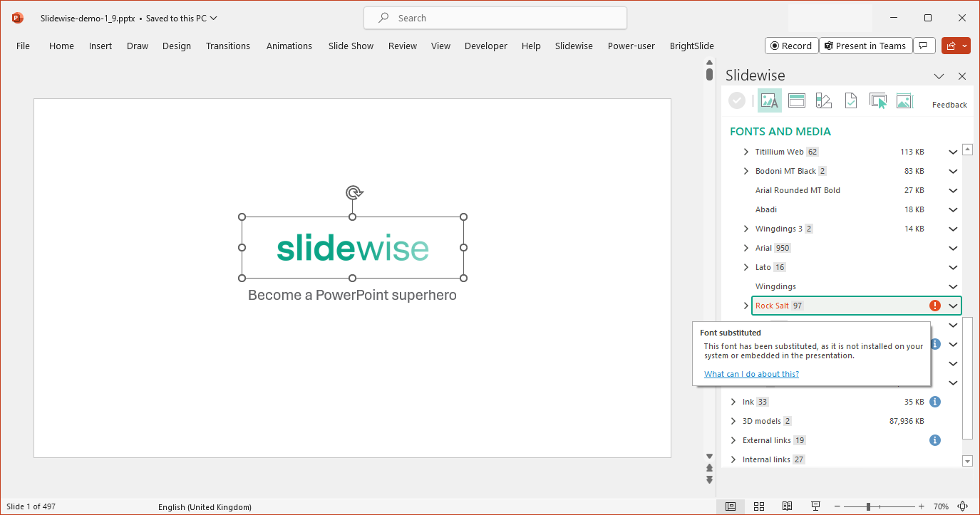Expand the Titillium Web font entry

746,151
